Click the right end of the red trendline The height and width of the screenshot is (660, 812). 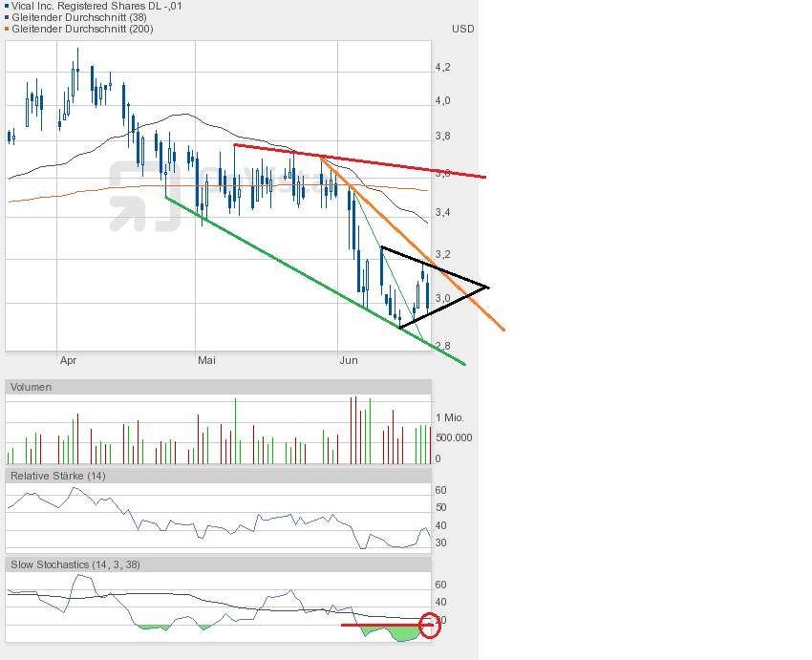[484, 177]
